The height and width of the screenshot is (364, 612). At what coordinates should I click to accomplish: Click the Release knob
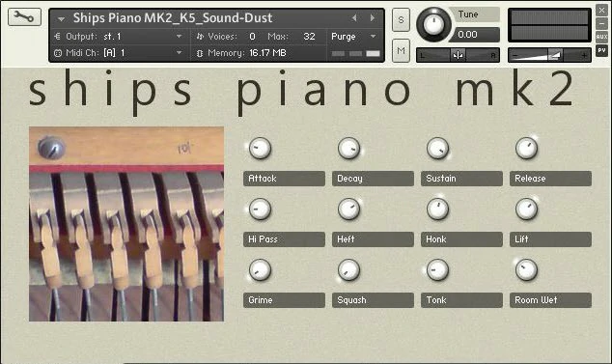526,149
